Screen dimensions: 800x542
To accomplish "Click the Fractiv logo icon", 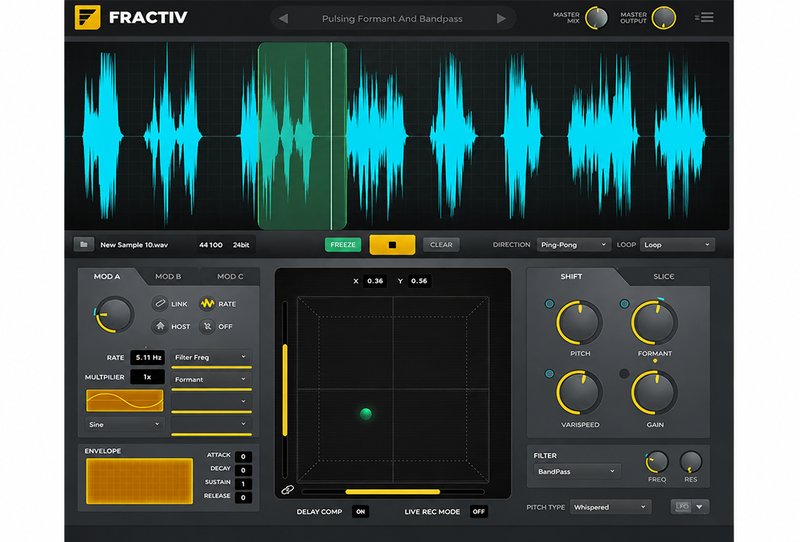I will 87,17.
